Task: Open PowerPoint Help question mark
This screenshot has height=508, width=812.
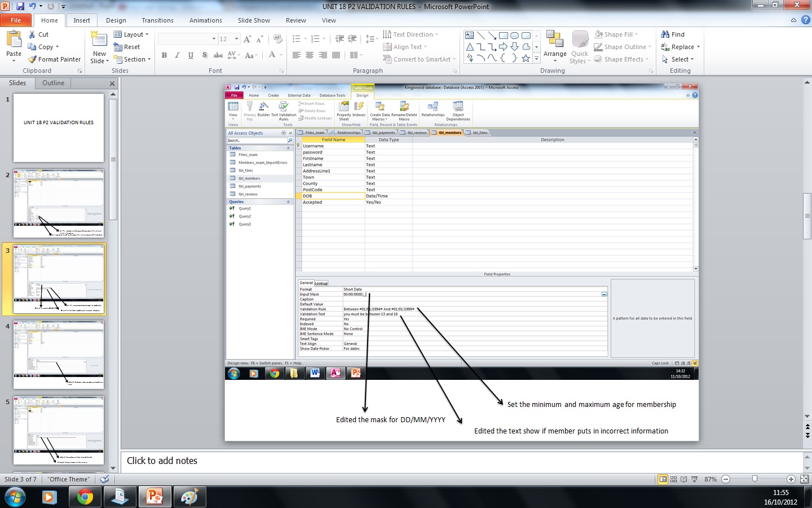Action: point(806,20)
